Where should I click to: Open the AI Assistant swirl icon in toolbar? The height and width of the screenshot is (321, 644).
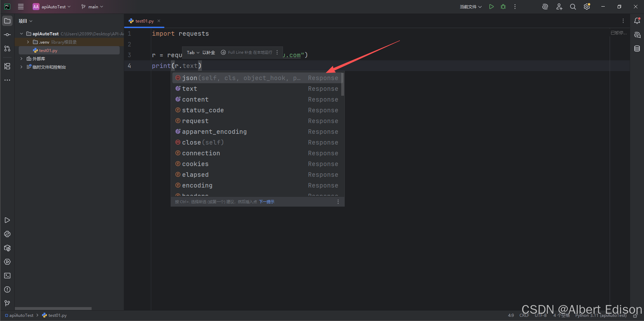[545, 7]
